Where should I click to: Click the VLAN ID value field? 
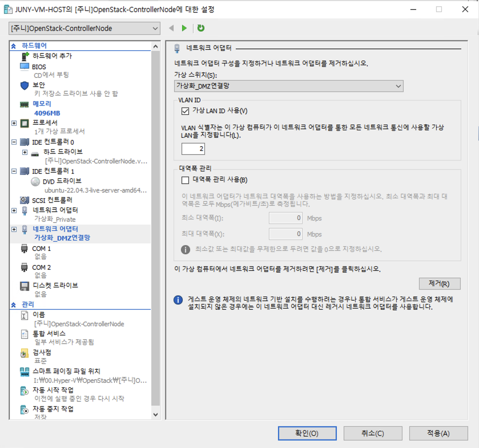coord(193,149)
